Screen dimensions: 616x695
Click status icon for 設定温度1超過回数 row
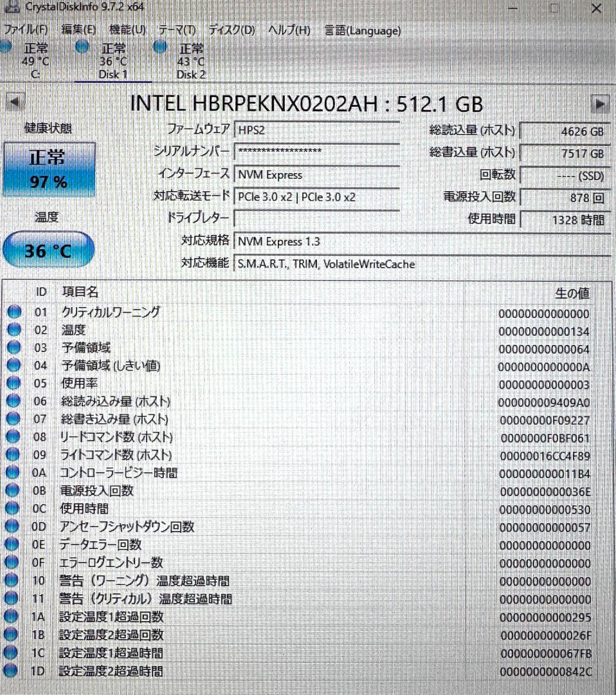11,616
